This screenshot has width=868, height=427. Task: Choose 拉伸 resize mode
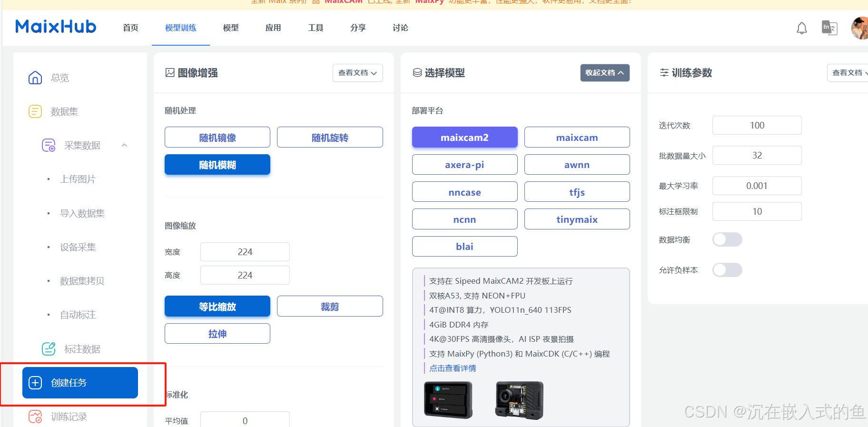[217, 333]
